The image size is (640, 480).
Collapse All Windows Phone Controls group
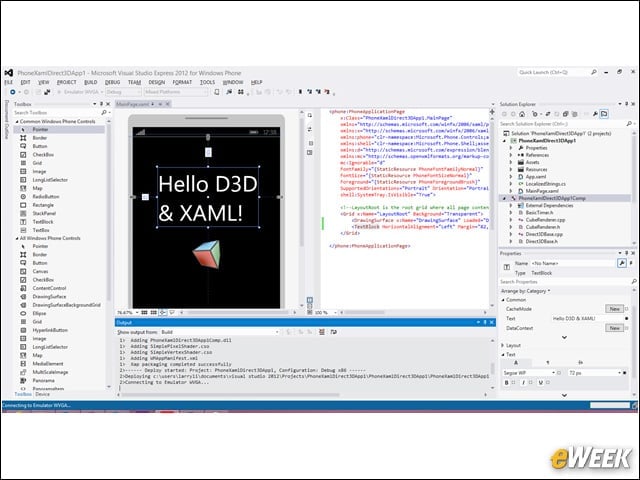click(17, 238)
